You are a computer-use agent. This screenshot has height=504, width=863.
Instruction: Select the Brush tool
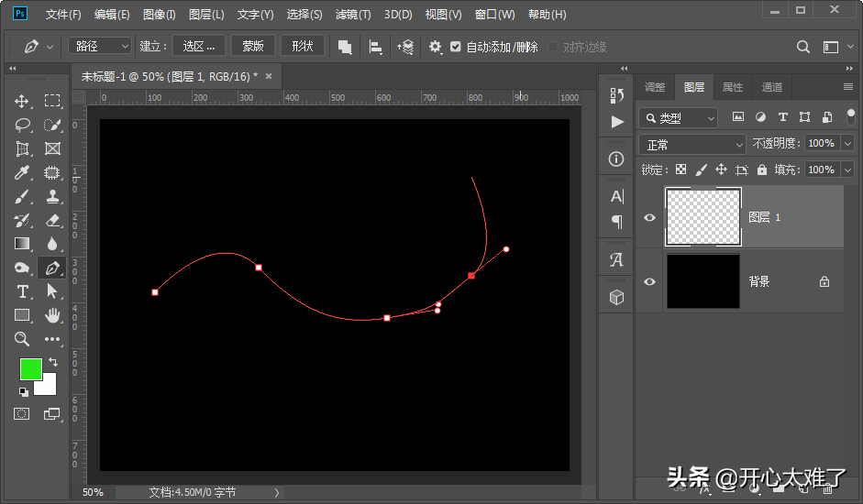pyautogui.click(x=22, y=196)
